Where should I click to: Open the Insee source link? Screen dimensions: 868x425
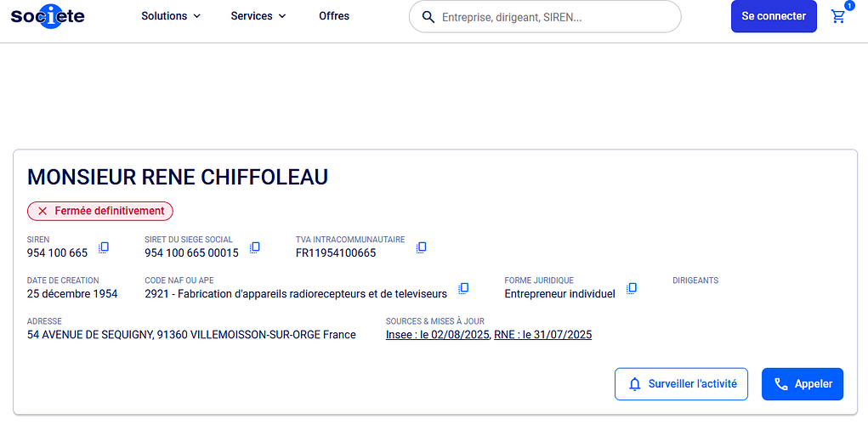[x=437, y=335]
